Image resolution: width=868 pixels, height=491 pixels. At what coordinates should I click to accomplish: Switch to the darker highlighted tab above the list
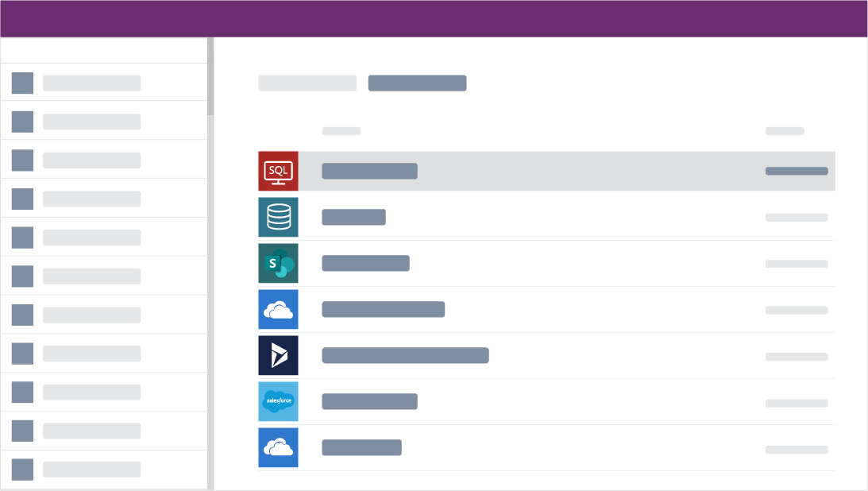(417, 83)
